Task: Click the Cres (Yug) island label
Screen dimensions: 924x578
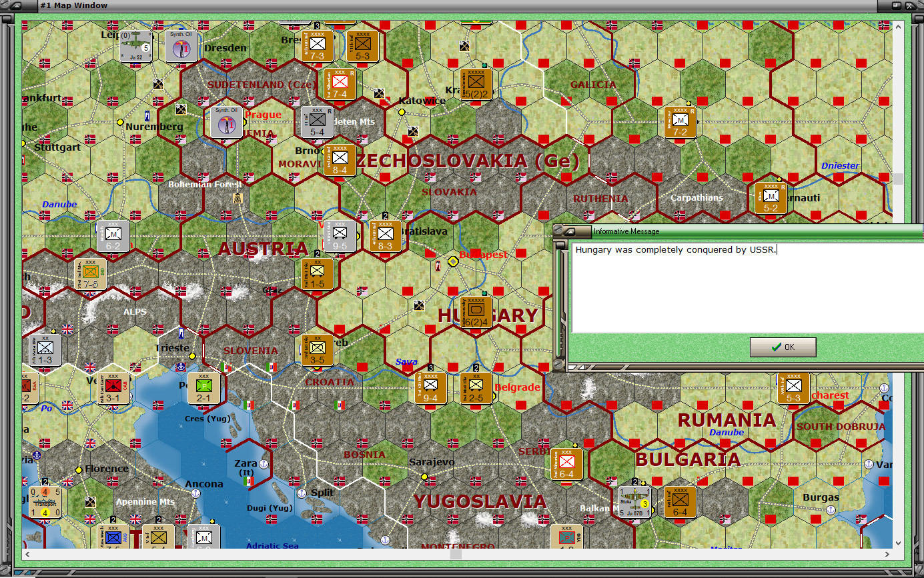Action: coord(209,419)
